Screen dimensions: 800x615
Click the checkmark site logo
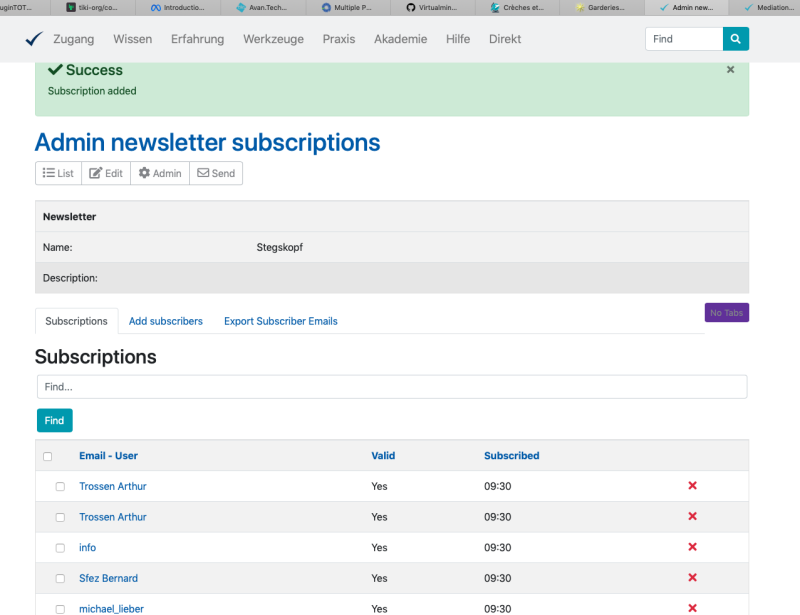(34, 39)
